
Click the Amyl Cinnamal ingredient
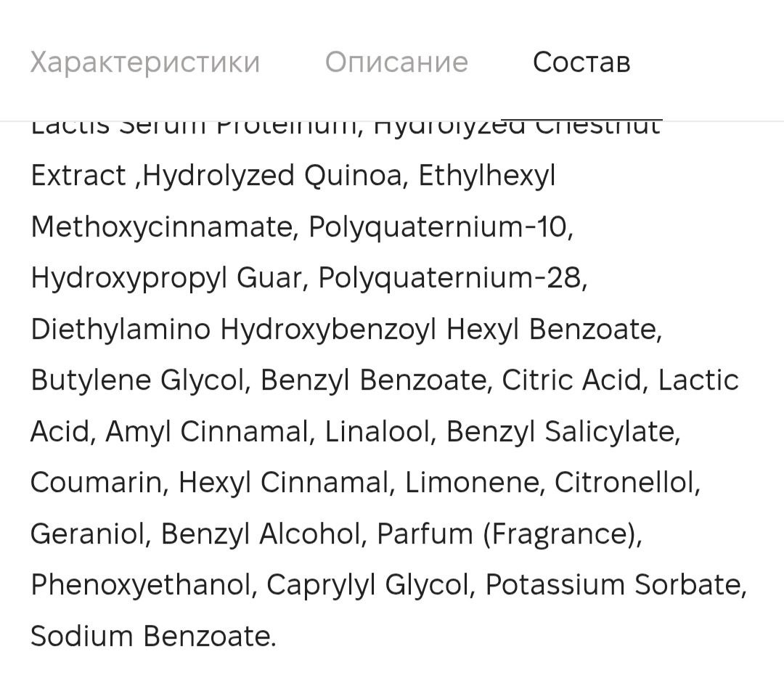pyautogui.click(x=206, y=431)
